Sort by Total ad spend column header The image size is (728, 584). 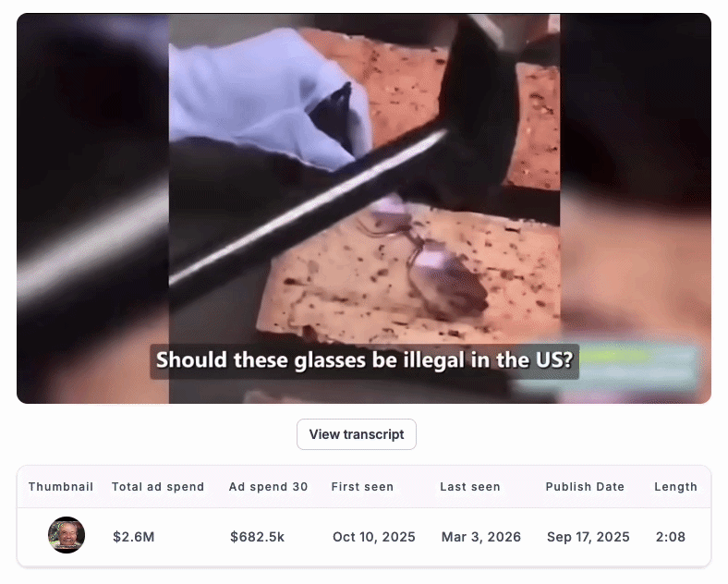158,486
